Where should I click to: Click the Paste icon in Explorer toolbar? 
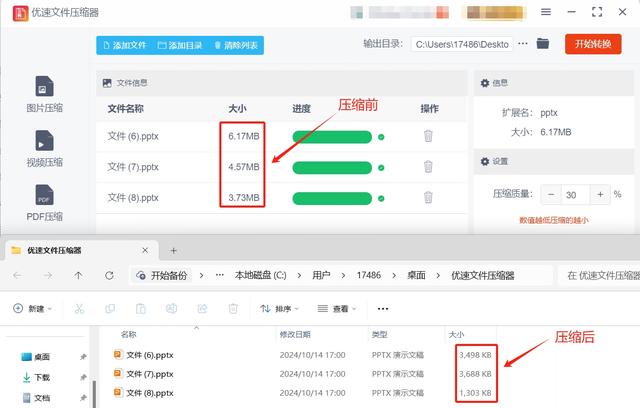[x=140, y=309]
